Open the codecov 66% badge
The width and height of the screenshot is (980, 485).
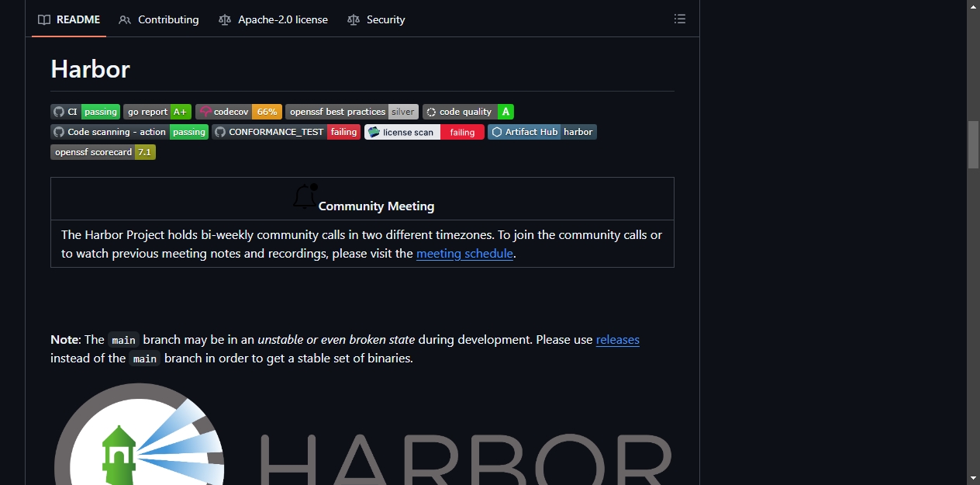pyautogui.click(x=239, y=112)
